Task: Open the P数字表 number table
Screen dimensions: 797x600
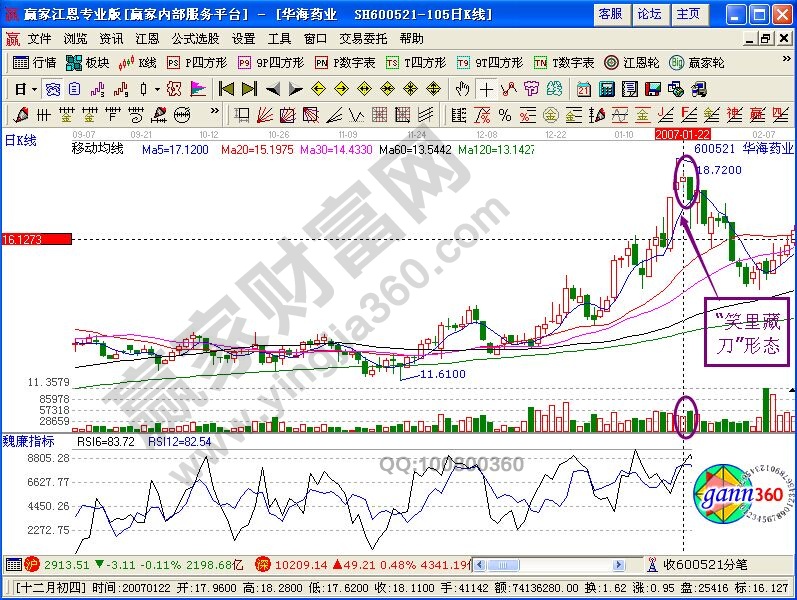Action: [345, 63]
